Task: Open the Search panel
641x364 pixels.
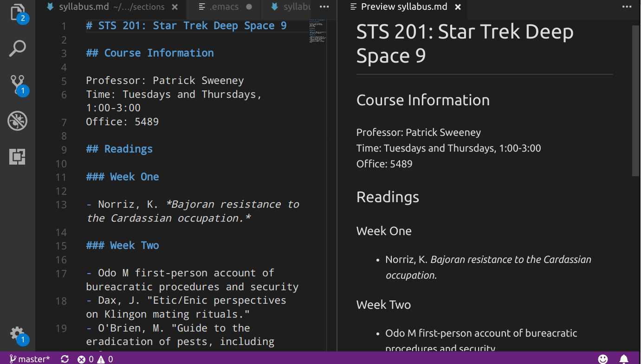Action: pos(18,48)
